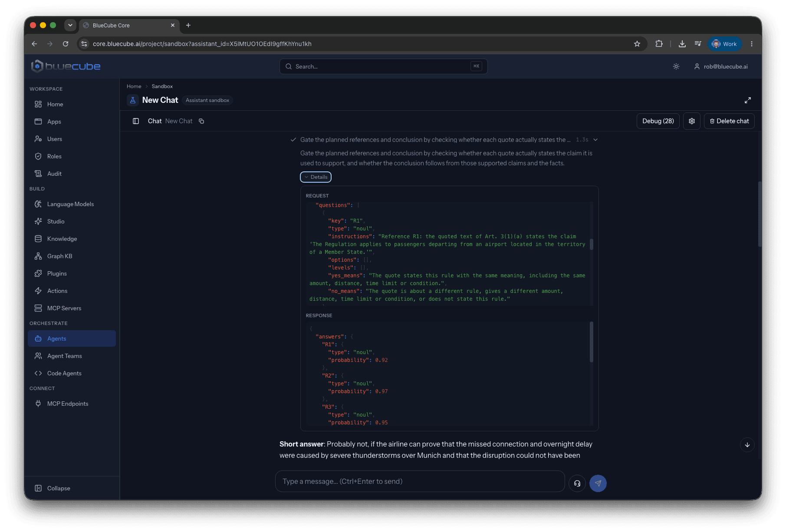
Task: Click the step checkmark icon
Action: point(293,140)
